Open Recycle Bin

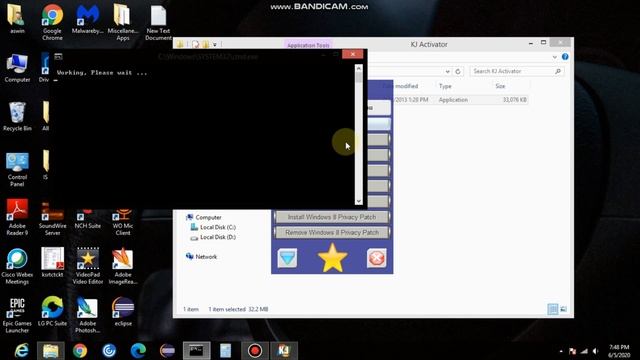click(17, 117)
